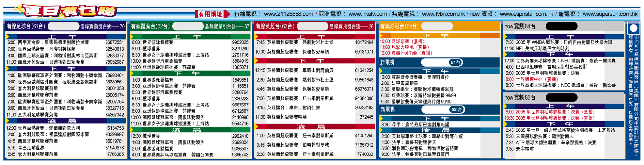Select 11:30 英格蘭超級聯賽精華 row
Viewport: 644px width, 165px height.
[314, 117]
